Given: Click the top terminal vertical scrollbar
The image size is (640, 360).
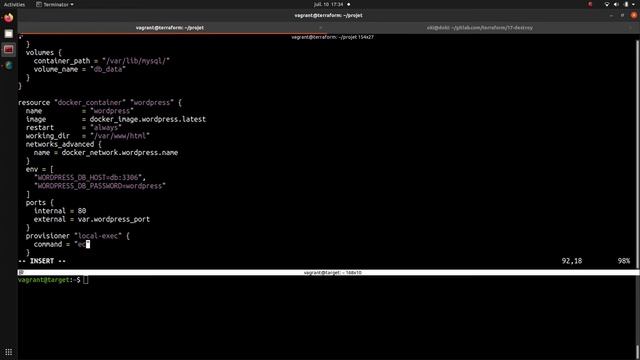Looking at the screenshot, I should point(638,153).
